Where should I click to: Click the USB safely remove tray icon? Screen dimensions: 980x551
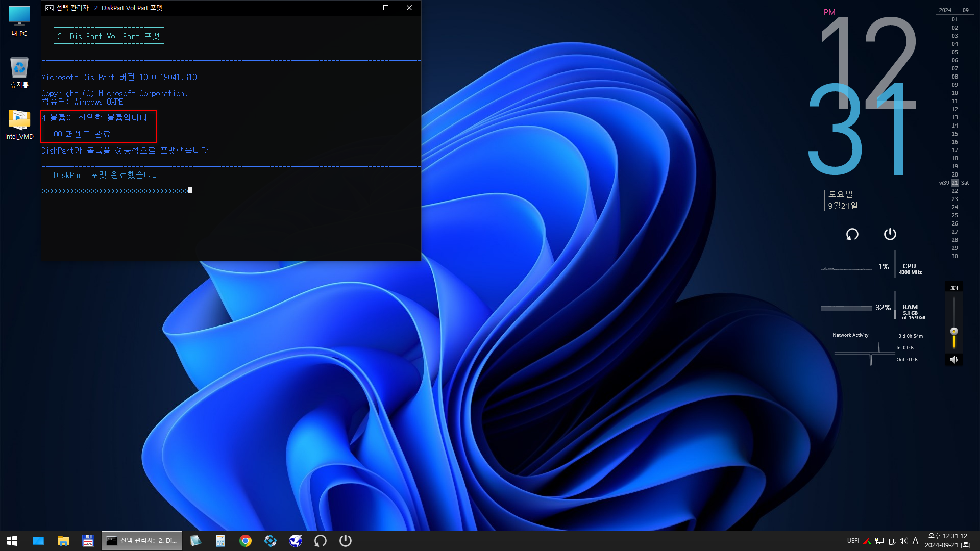892,541
